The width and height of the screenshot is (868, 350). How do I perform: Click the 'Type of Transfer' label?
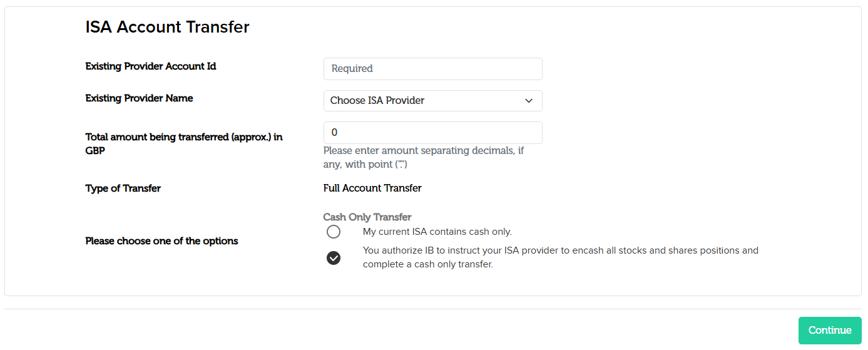123,188
